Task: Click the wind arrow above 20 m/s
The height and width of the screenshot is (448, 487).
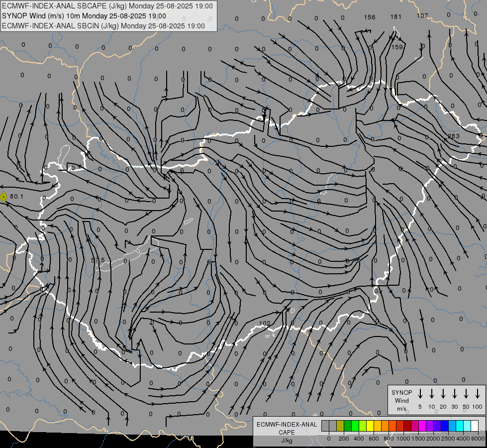Action: (443, 394)
